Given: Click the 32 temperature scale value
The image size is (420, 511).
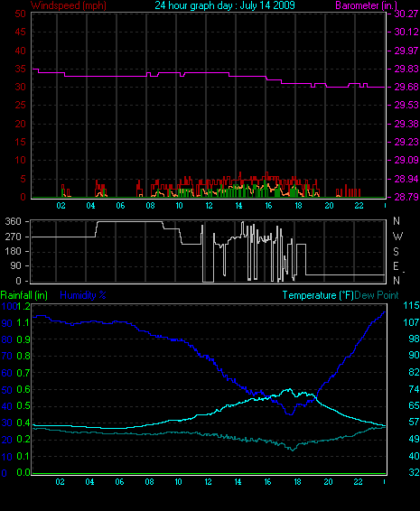Looking at the screenshot, I should click(x=415, y=472).
